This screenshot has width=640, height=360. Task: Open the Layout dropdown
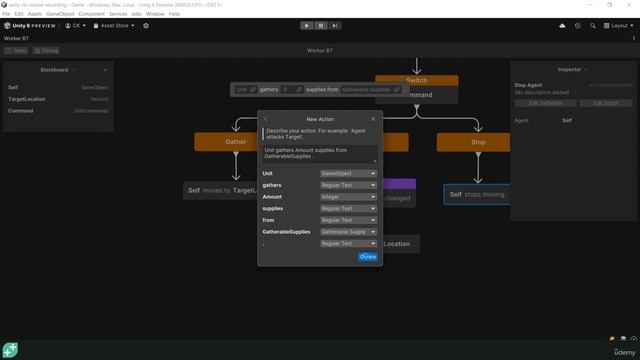(x=619, y=26)
